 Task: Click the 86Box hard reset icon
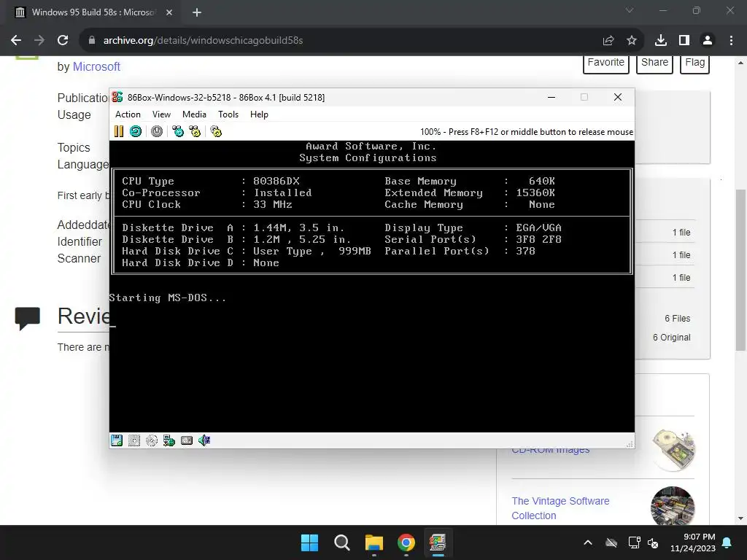click(136, 131)
